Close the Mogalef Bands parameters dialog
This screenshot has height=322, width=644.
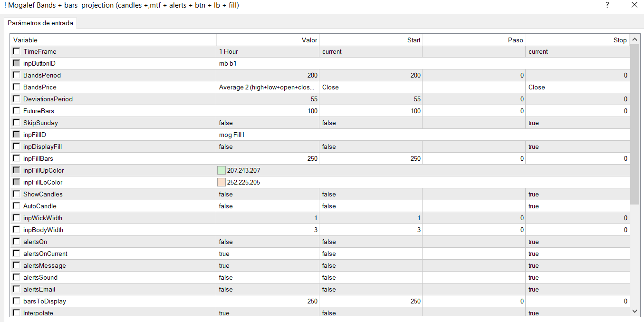point(634,5)
